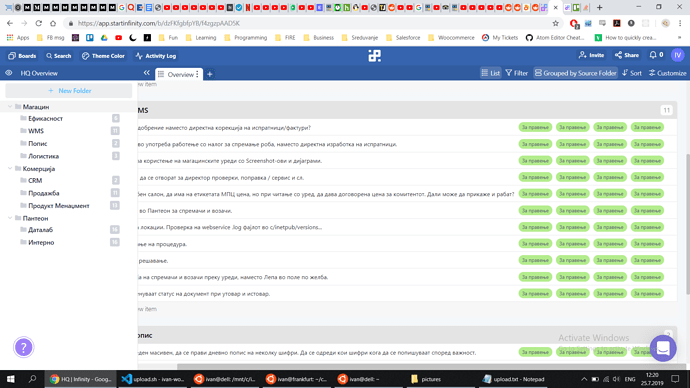Click the vertical scrollbar on the right
Image resolution: width=690 pixels, height=388 pixels.
pos(687,223)
